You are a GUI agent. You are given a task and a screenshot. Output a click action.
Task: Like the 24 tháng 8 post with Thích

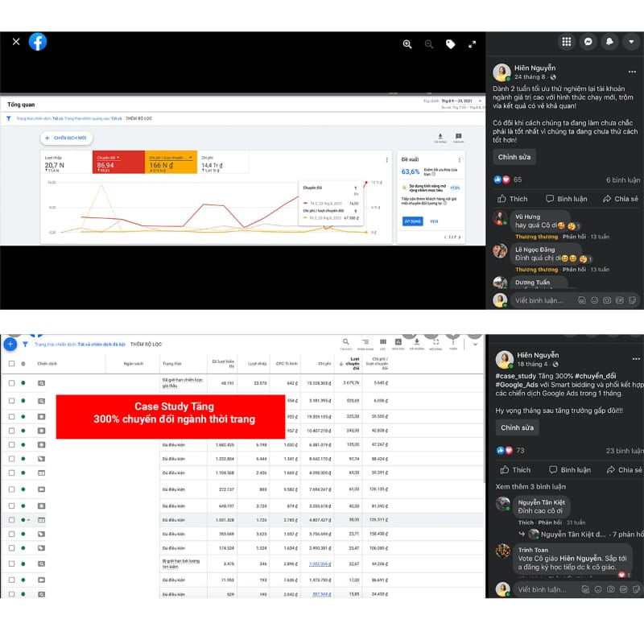click(x=512, y=199)
